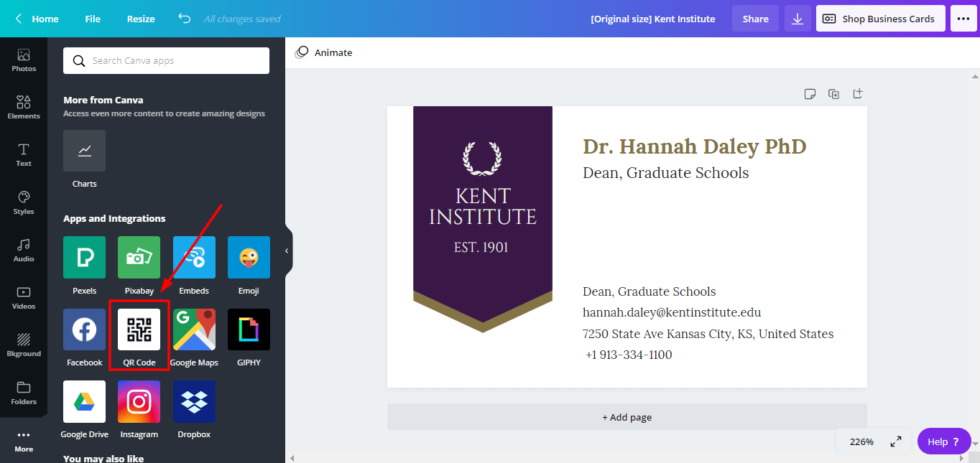Screen dimensions: 980x463
Task: Open the Pexels integration
Action: pos(84,258)
